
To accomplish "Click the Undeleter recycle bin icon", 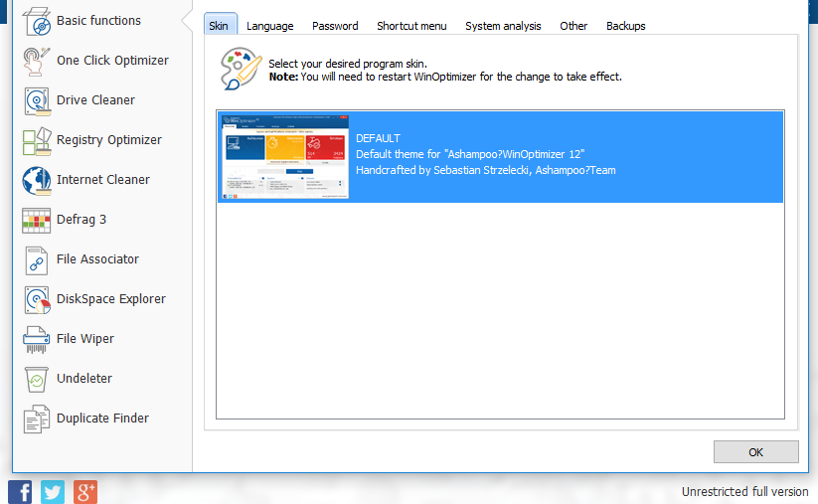I will pos(37,380).
